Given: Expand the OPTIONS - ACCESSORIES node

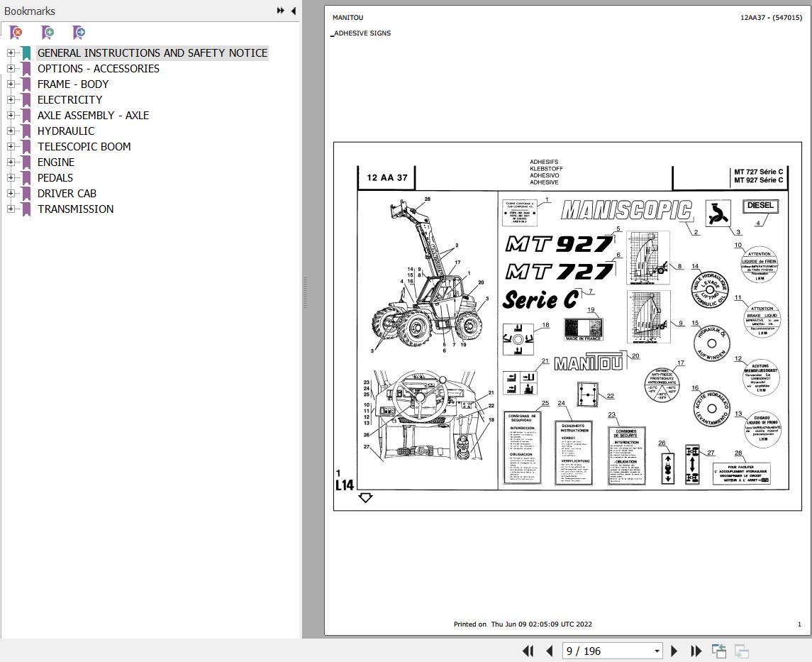Looking at the screenshot, I should pos(11,68).
